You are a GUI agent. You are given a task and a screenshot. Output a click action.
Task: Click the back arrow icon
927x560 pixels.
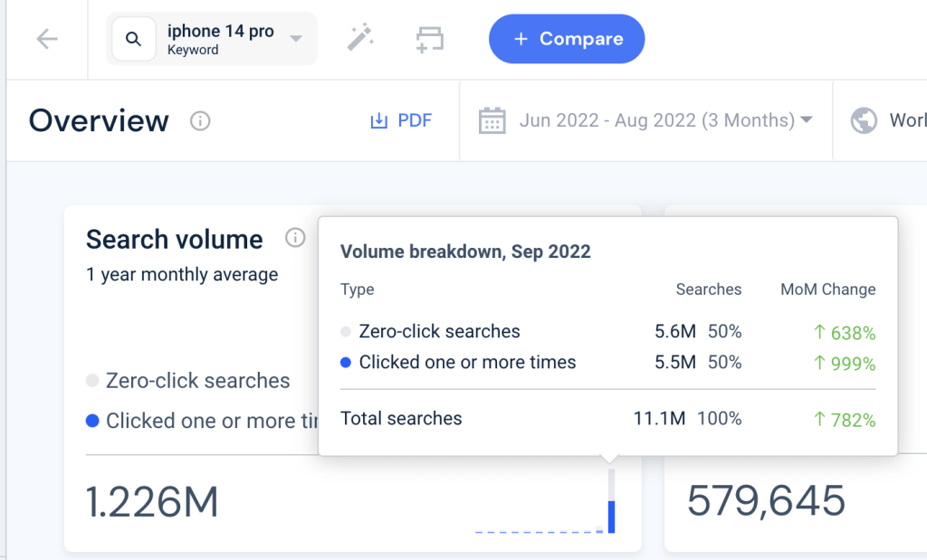pyautogui.click(x=47, y=39)
